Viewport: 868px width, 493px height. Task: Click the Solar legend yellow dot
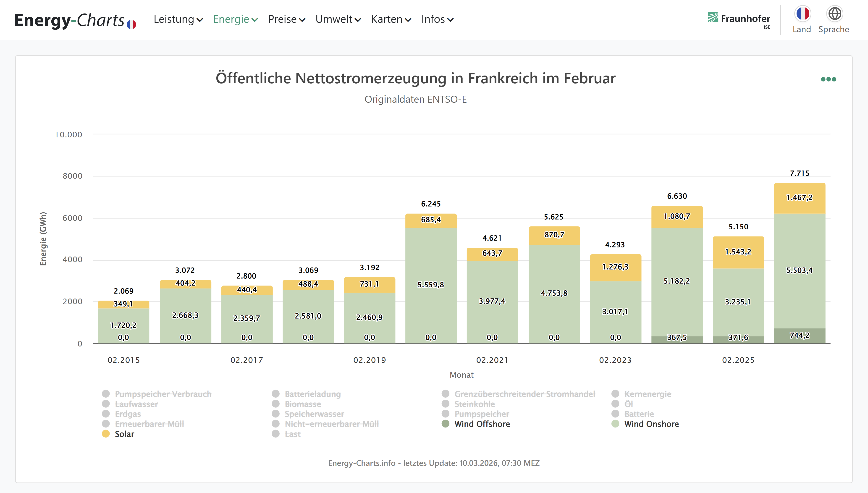pyautogui.click(x=106, y=434)
